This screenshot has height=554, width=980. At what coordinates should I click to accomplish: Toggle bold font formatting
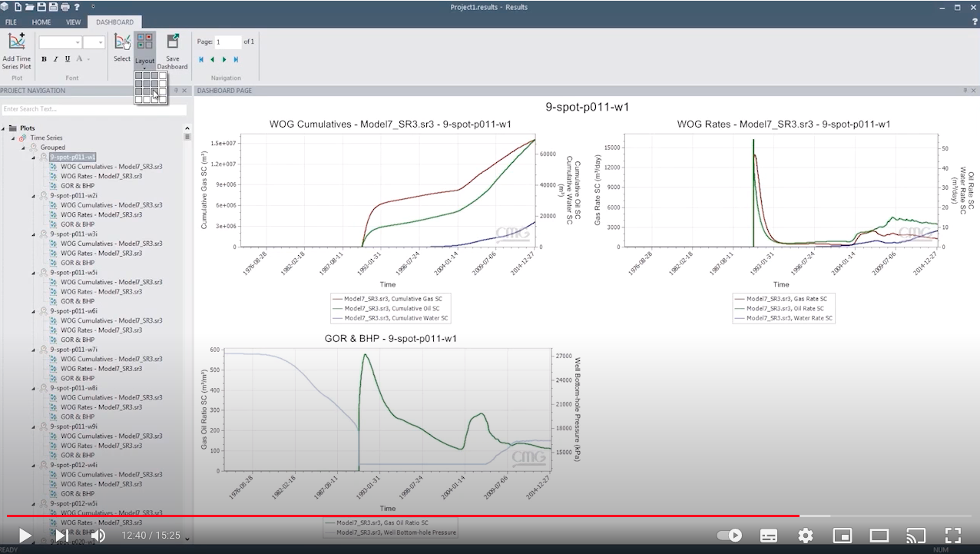coord(44,59)
